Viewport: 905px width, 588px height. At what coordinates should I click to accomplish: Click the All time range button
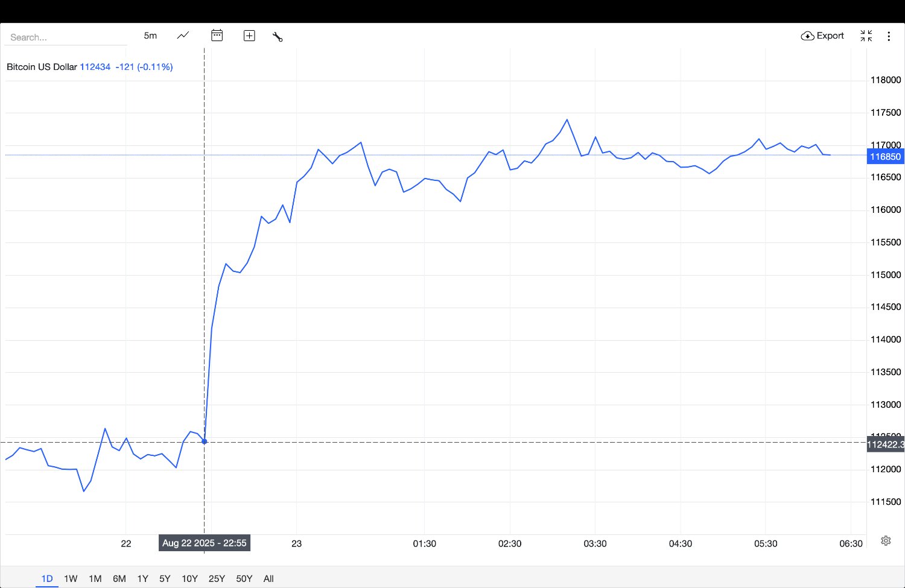tap(268, 578)
